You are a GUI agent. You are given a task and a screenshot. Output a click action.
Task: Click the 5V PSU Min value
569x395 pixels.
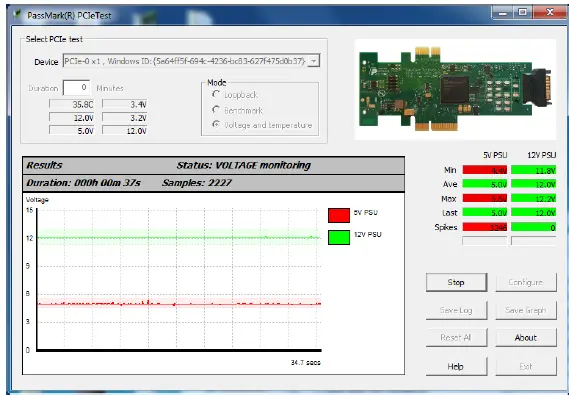(485, 170)
